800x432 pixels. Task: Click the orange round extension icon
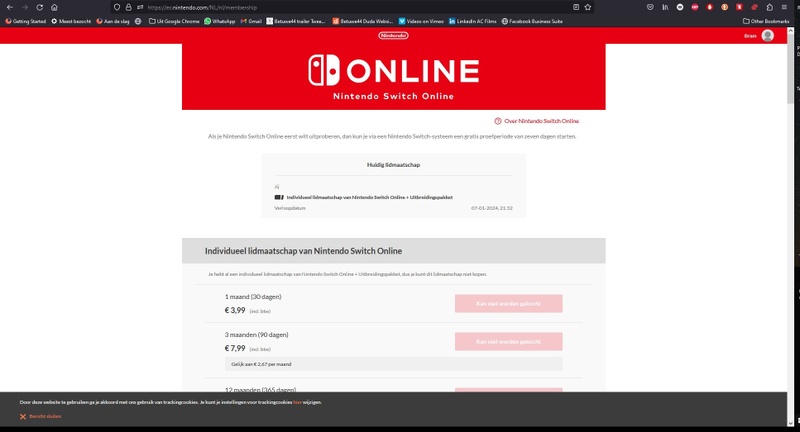pyautogui.click(x=724, y=7)
